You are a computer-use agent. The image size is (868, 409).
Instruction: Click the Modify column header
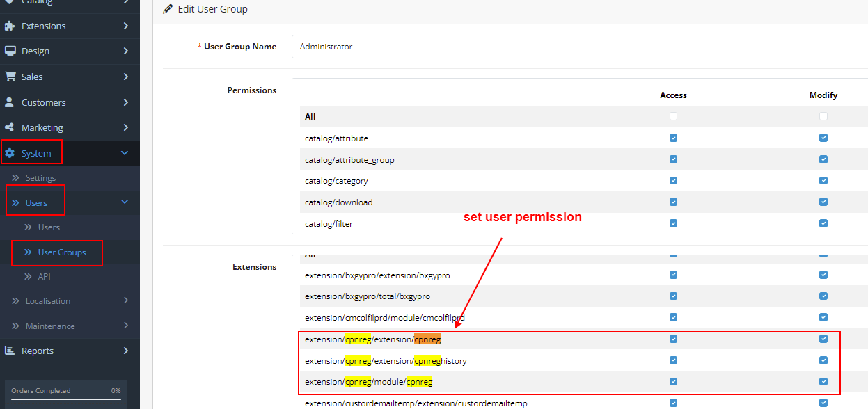tap(823, 95)
